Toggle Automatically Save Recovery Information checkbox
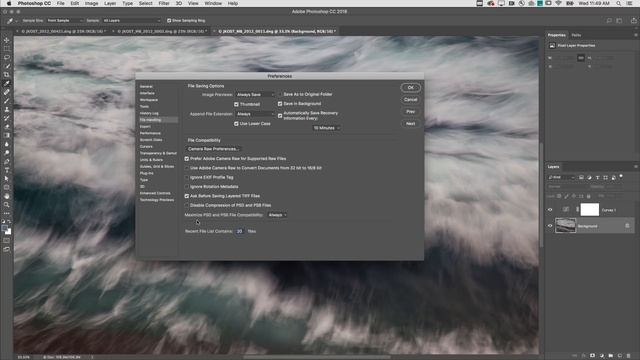Screen dimensions: 640x360 click(280, 116)
